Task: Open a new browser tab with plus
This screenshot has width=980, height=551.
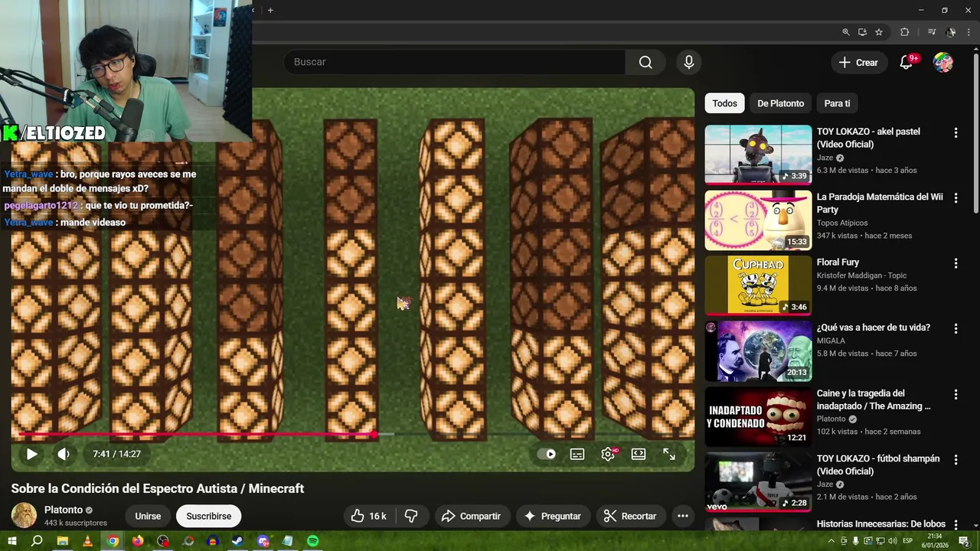Action: click(x=270, y=10)
